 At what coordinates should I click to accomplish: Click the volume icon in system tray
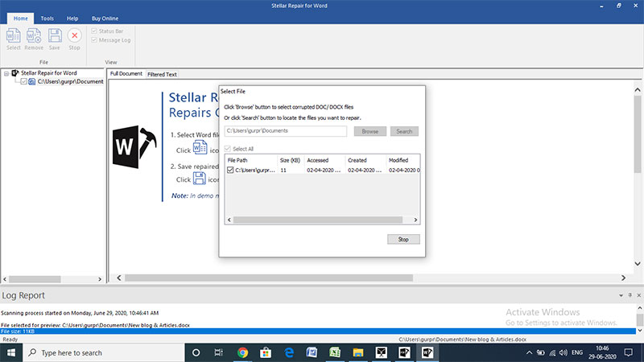coord(563,352)
